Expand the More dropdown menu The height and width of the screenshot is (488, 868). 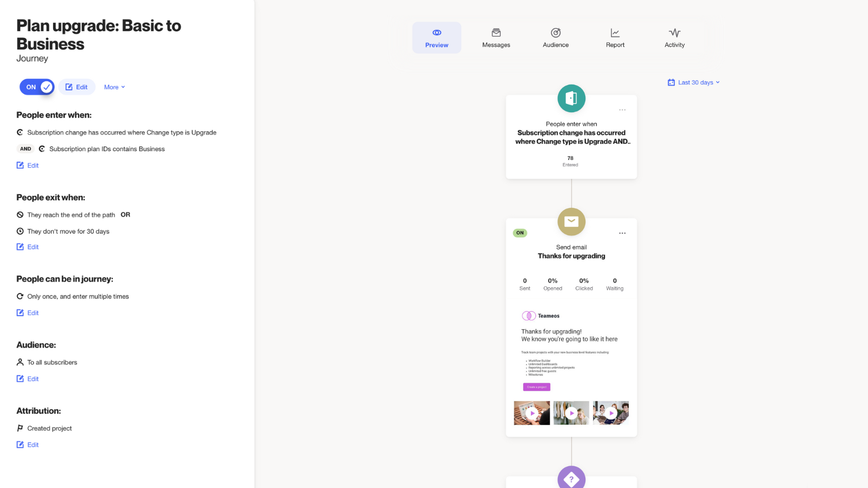[114, 87]
